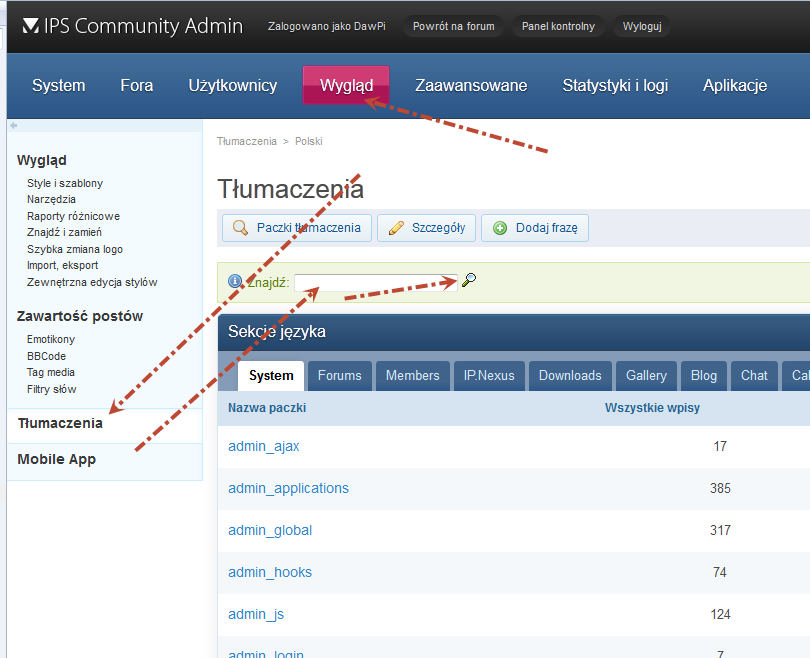Type in the Znajdź search field

[375, 282]
